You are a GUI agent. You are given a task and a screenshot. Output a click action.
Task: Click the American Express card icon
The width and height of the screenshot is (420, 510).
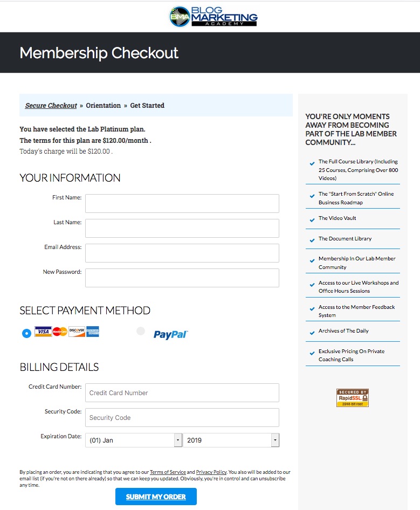(x=93, y=332)
